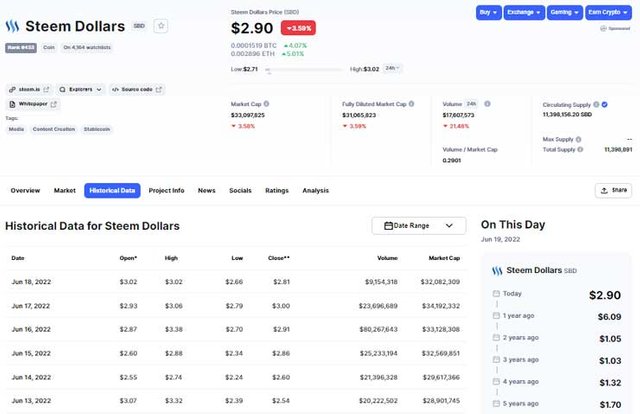Click the Jun 18, 2022 date cell

(x=31, y=282)
